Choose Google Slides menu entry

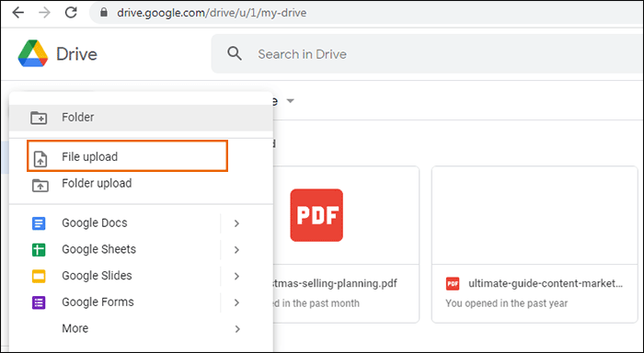(141, 276)
